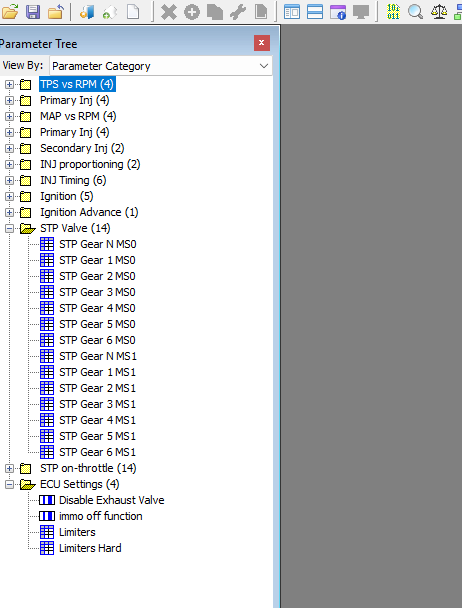Click the balance scales compare icon
This screenshot has height=608, width=462.
[x=439, y=12]
